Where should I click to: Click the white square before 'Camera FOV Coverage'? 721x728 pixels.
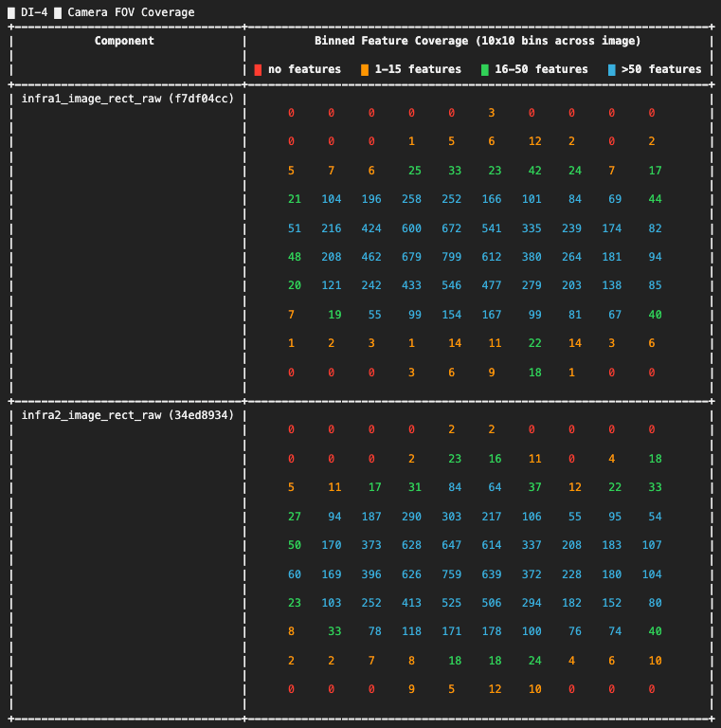pyautogui.click(x=58, y=12)
